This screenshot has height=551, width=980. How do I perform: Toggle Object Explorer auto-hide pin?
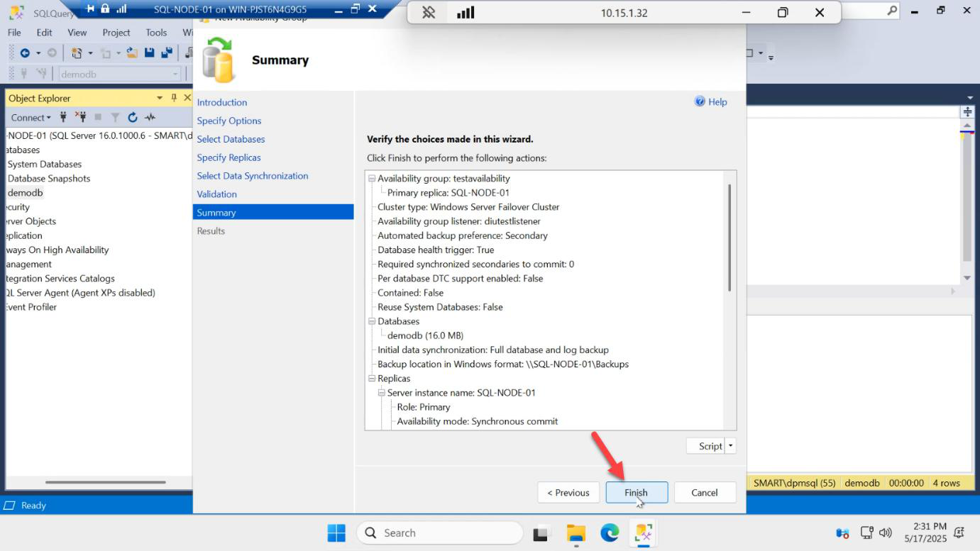coord(174,98)
